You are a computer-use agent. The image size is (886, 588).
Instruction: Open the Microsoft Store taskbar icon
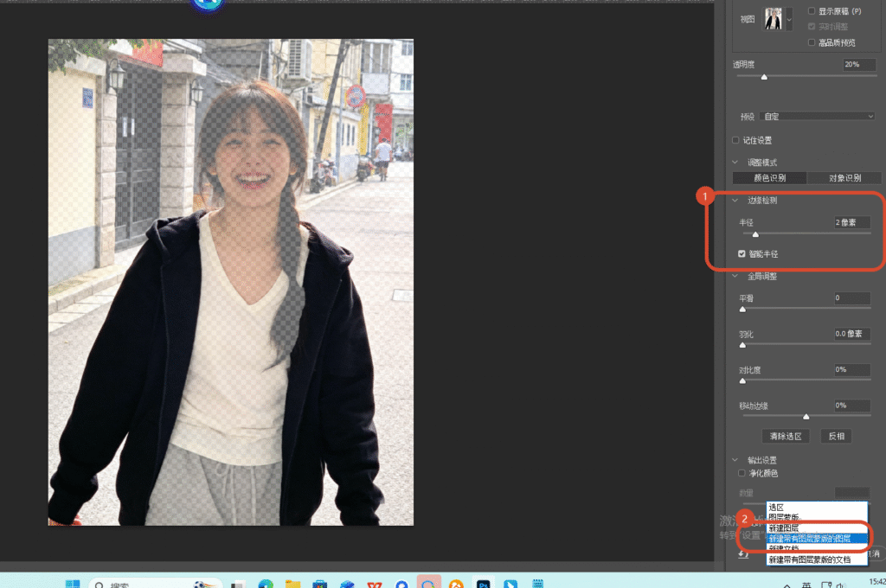point(320,584)
